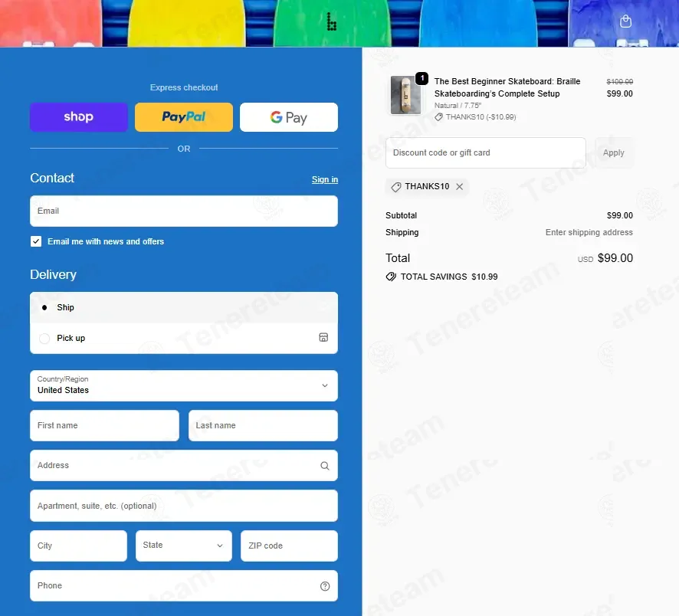The image size is (679, 616).
Task: Check out with PayPal
Action: point(184,117)
